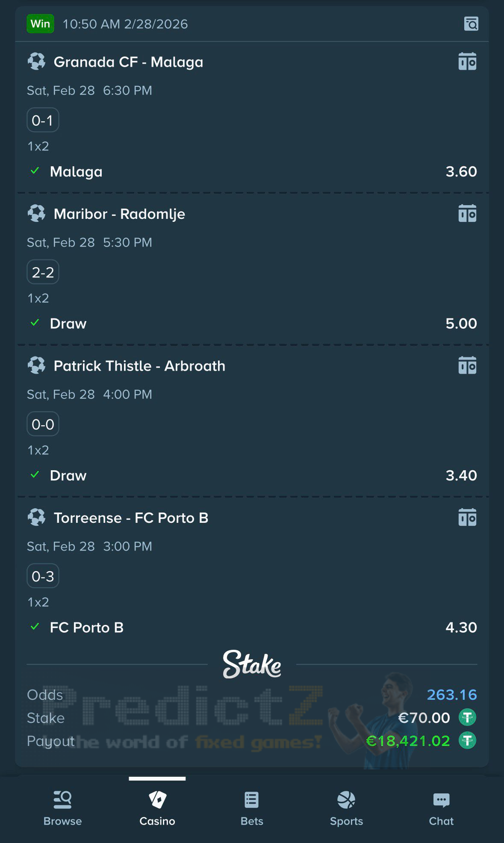Click the Tether coin icon beside the Stake amount
The width and height of the screenshot is (504, 843).
467,718
